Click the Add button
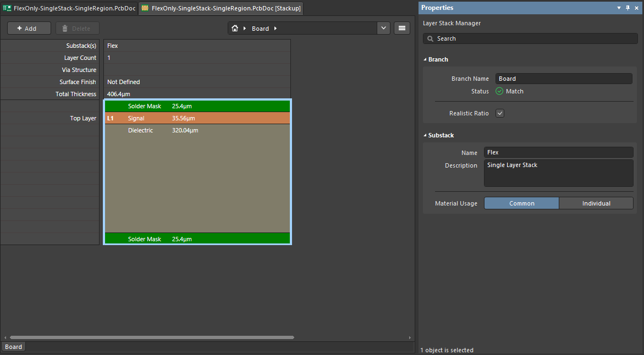The width and height of the screenshot is (644, 355). (29, 29)
